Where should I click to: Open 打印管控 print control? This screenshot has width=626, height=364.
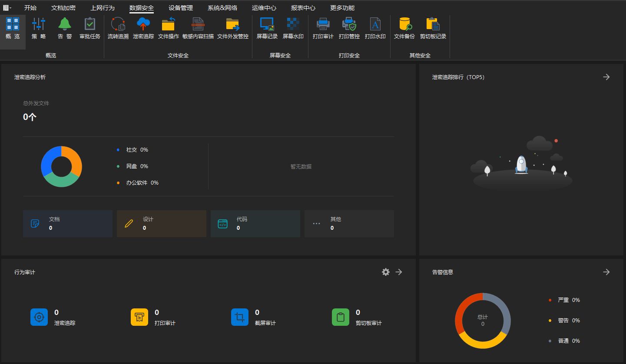pyautogui.click(x=349, y=29)
